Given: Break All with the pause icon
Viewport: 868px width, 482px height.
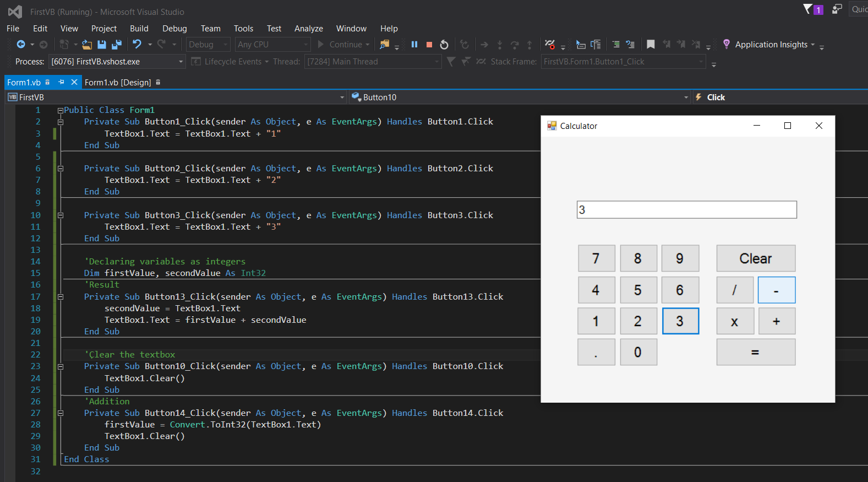Looking at the screenshot, I should pyautogui.click(x=414, y=45).
